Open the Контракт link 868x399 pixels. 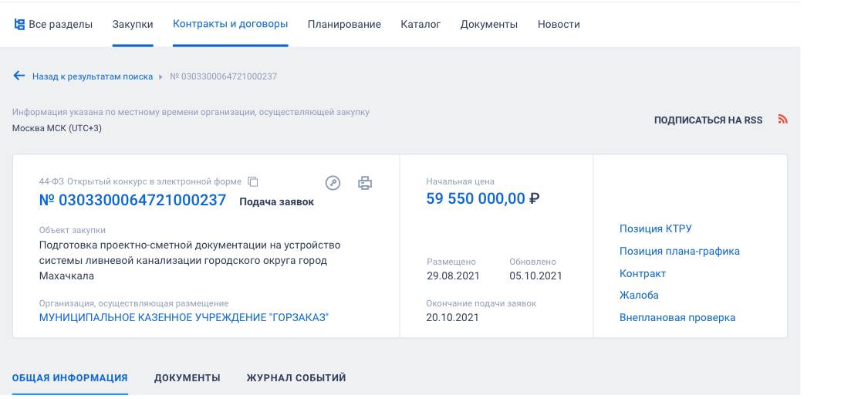[642, 273]
